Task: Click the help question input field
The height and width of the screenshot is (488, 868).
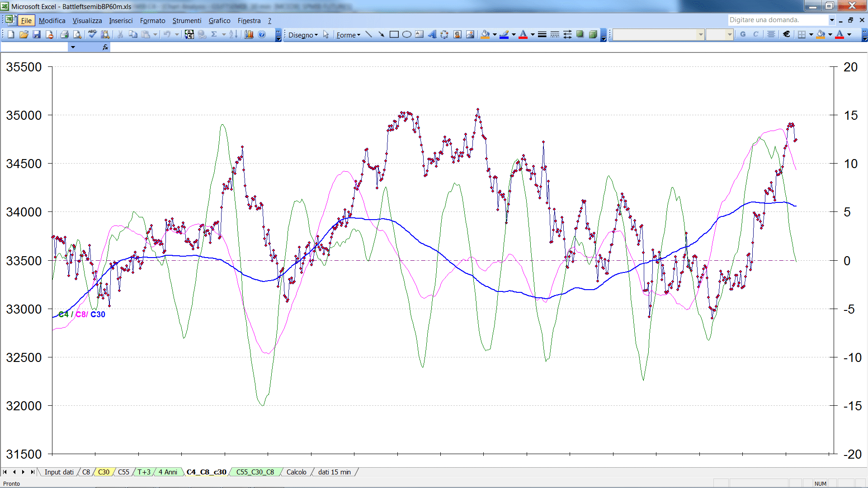Action: point(778,20)
